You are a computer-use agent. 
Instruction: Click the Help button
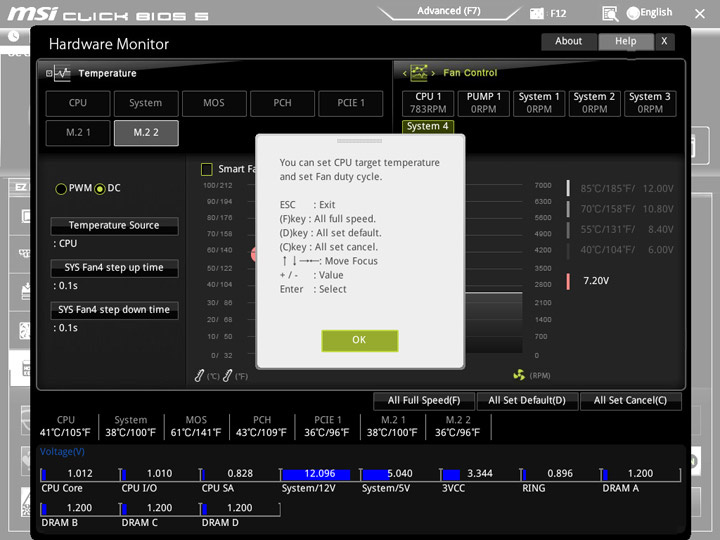pos(625,41)
